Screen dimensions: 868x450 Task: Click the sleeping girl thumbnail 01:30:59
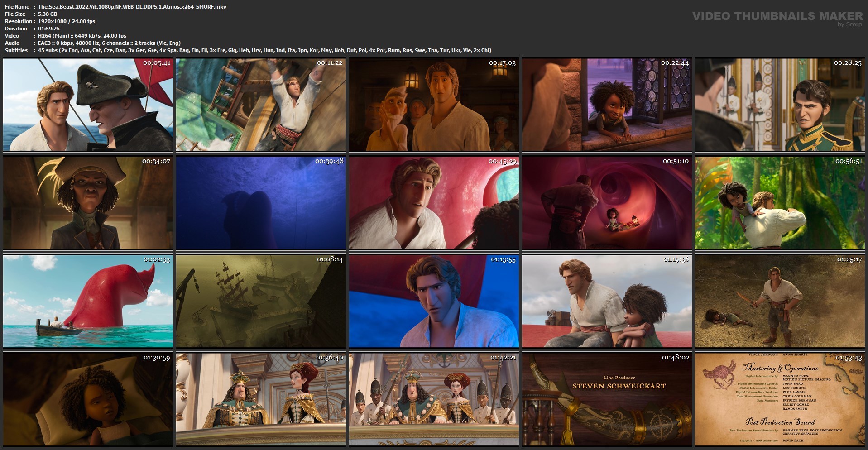coord(88,399)
